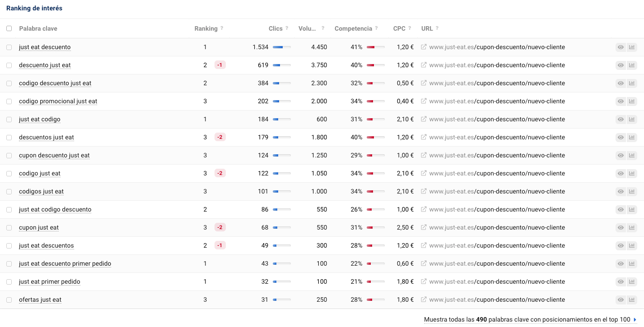Click the help '?' next to 'Palabra clave'
The height and width of the screenshot is (327, 644).
point(62,28)
